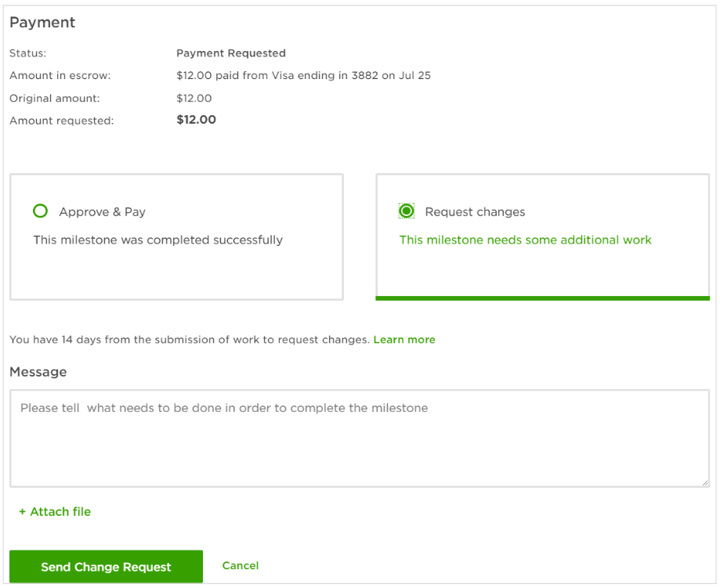Viewport: 720px width, 588px height.
Task: Click the '14 days from the submission' notice text
Action: coord(189,340)
